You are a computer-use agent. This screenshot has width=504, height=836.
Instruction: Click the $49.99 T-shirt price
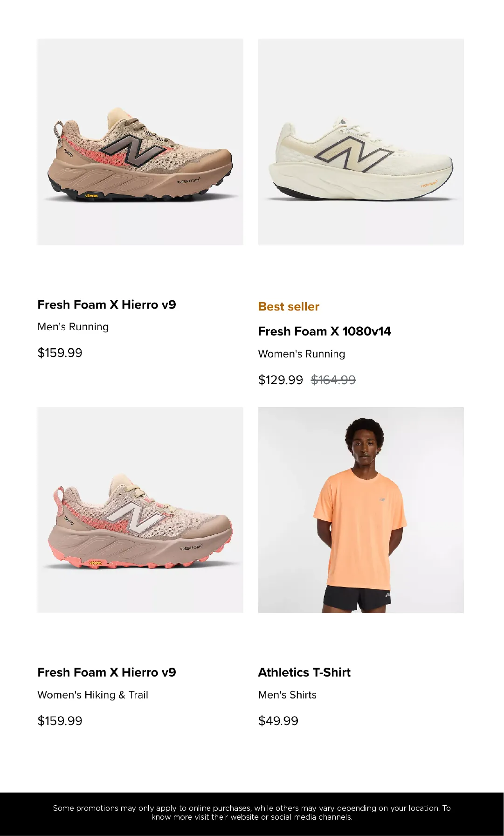[278, 721]
